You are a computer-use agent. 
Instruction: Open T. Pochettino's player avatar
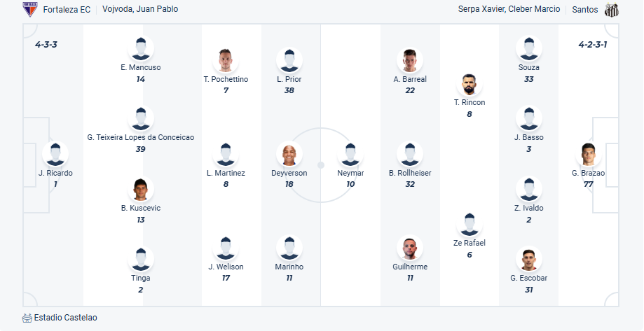[226, 61]
